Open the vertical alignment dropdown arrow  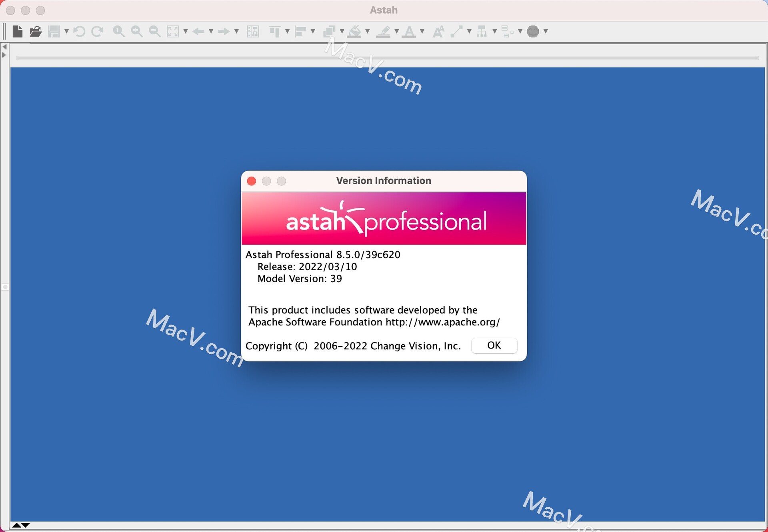287,31
